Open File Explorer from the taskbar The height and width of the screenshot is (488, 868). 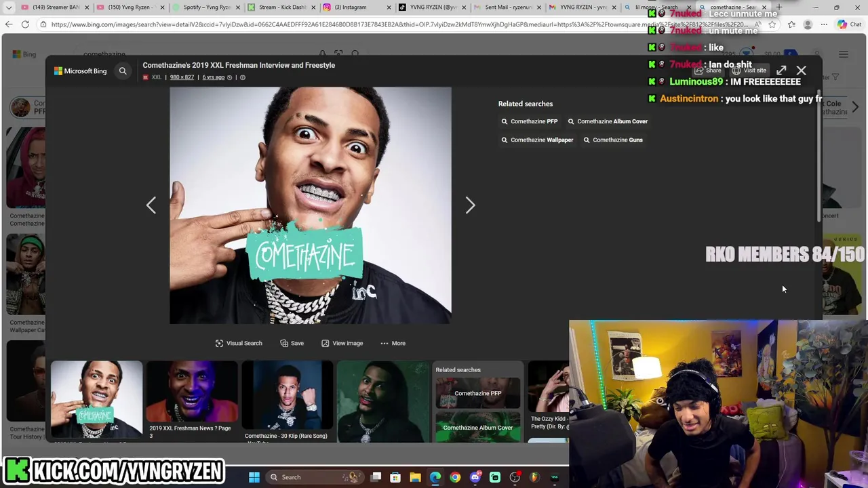tap(415, 477)
